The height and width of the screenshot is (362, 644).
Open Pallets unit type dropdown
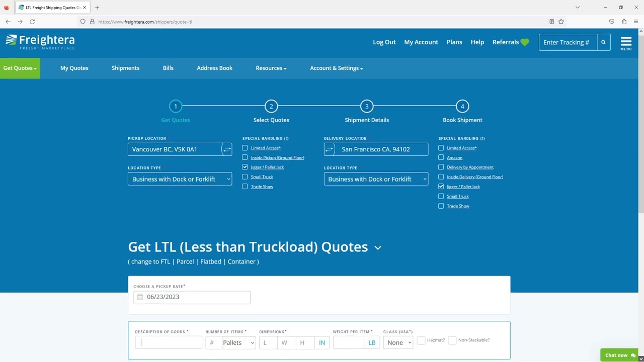pyautogui.click(x=239, y=343)
